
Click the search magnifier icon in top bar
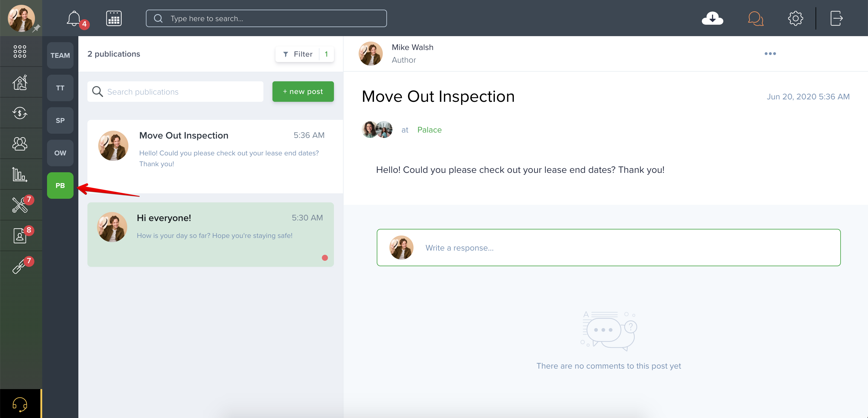coord(158,18)
